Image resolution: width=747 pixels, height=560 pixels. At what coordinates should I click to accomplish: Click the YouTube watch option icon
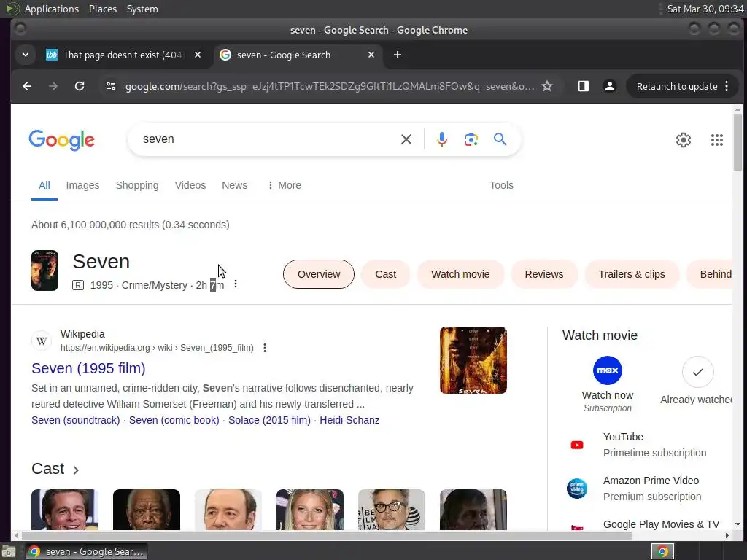pyautogui.click(x=577, y=445)
